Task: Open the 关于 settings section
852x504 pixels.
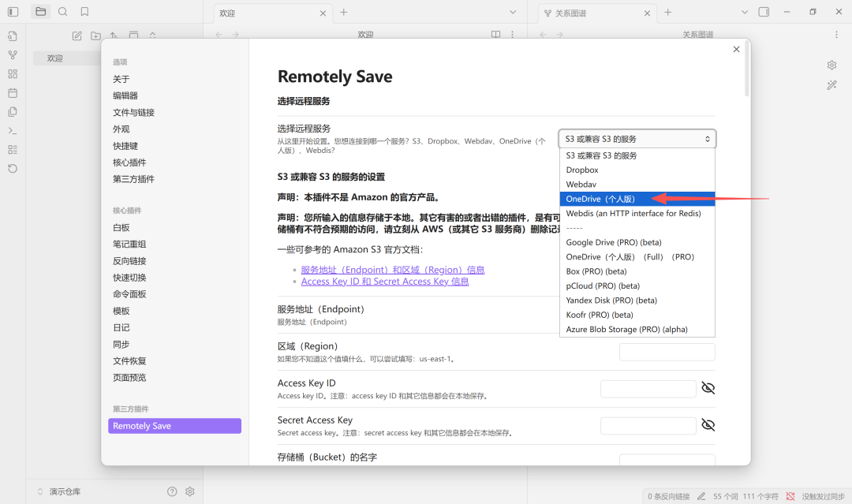Action: pyautogui.click(x=175, y=80)
